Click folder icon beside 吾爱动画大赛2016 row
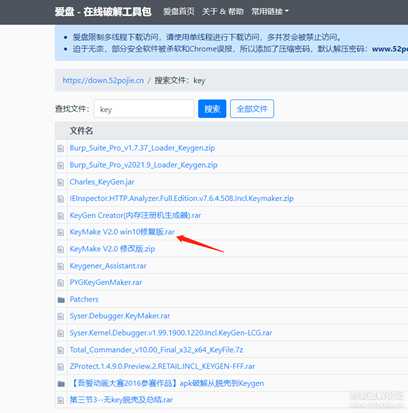Screen dimensions: 408x413 click(x=61, y=384)
